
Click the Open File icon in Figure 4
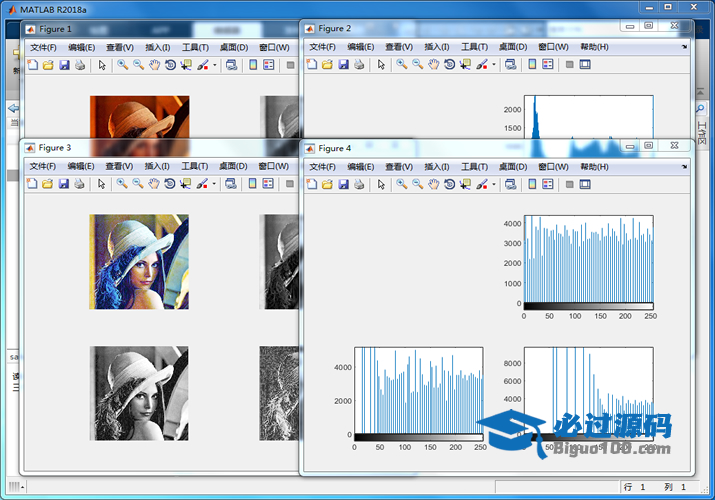pos(327,184)
